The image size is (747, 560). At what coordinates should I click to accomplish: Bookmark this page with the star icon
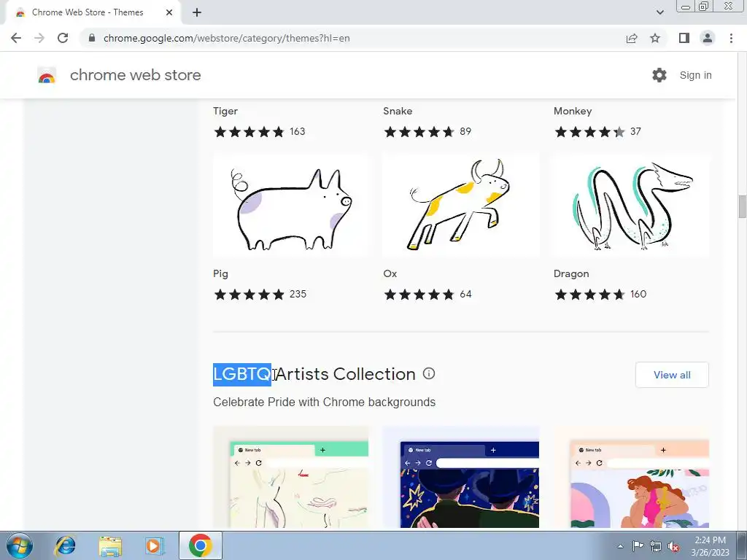(655, 38)
